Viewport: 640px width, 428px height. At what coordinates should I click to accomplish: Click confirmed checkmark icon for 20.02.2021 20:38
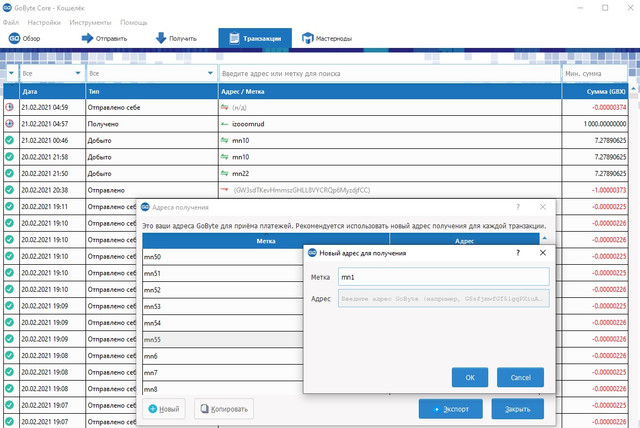9,190
